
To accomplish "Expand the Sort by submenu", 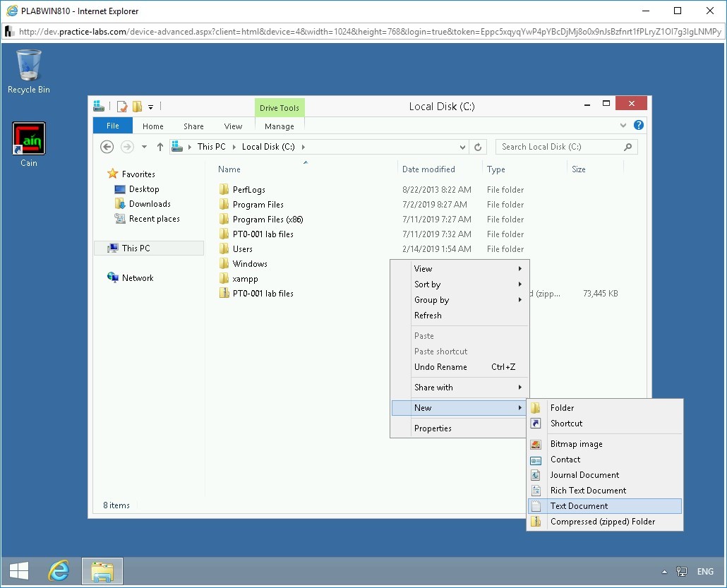I will 428,284.
